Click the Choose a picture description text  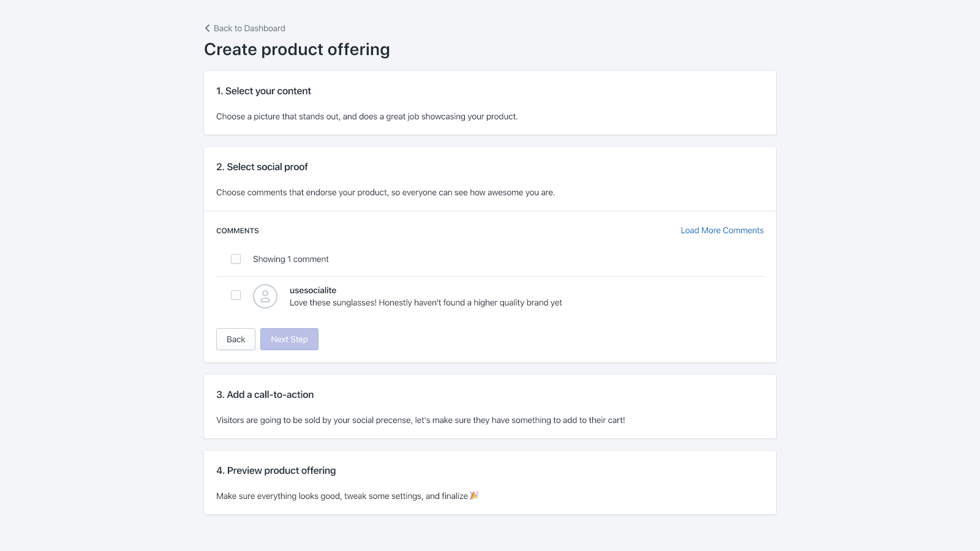tap(367, 117)
